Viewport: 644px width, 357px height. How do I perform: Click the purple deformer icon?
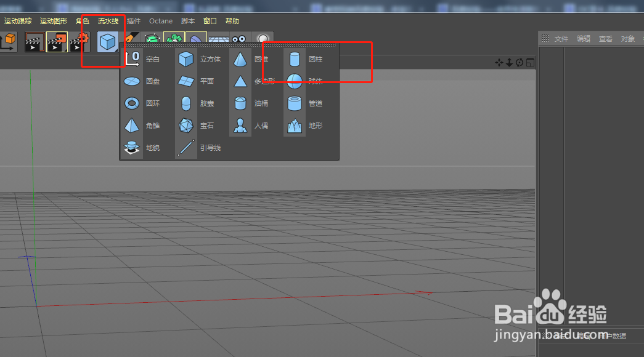coord(197,38)
